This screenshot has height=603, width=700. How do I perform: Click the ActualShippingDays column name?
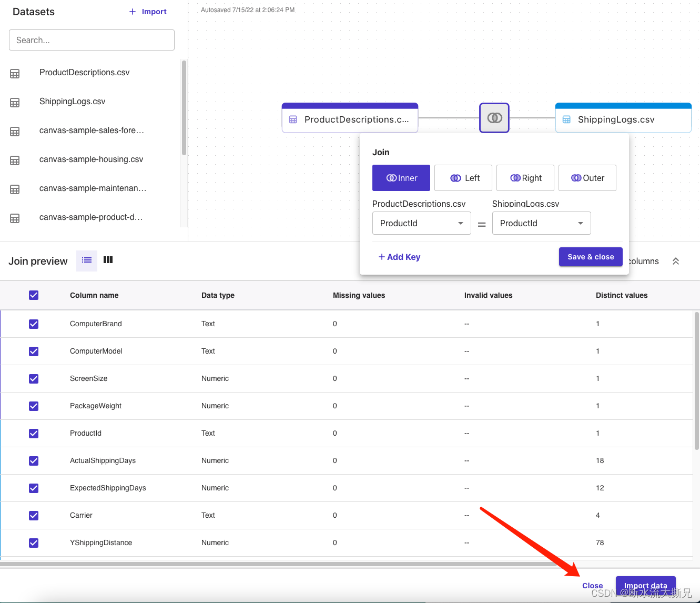(x=103, y=461)
